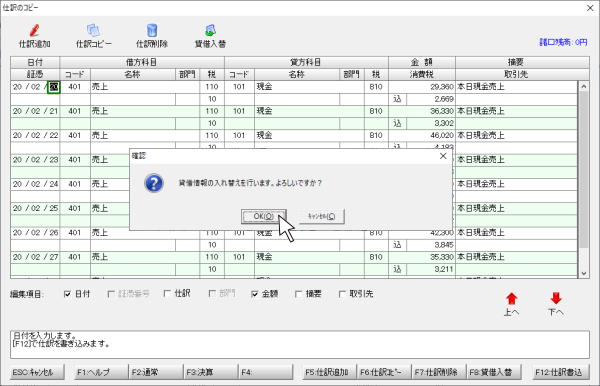Click the blue question mark dialog icon
This screenshot has width=600, height=386.
(x=154, y=183)
